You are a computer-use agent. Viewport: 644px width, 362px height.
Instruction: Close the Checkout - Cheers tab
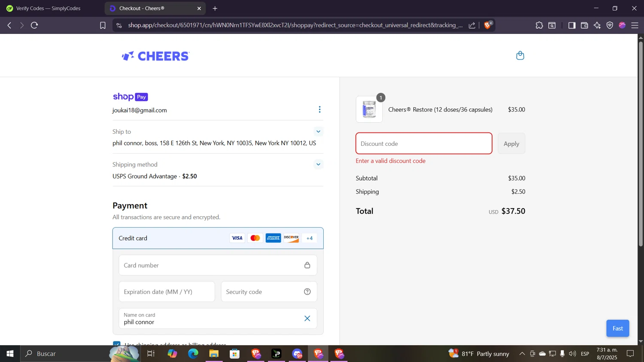tap(199, 9)
